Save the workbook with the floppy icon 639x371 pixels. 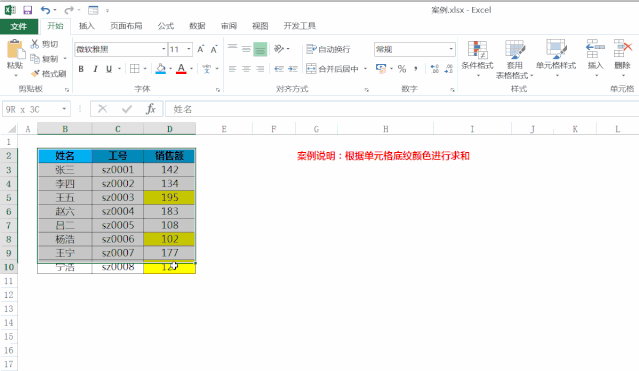27,10
